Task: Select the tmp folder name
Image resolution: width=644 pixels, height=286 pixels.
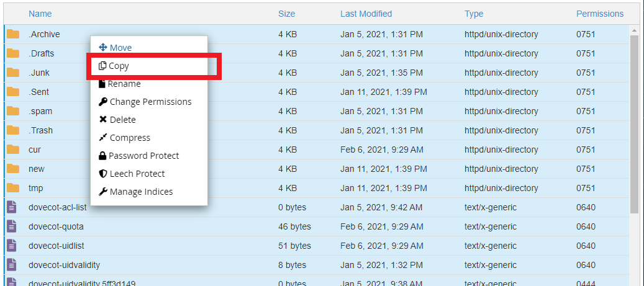Action: 36,189
